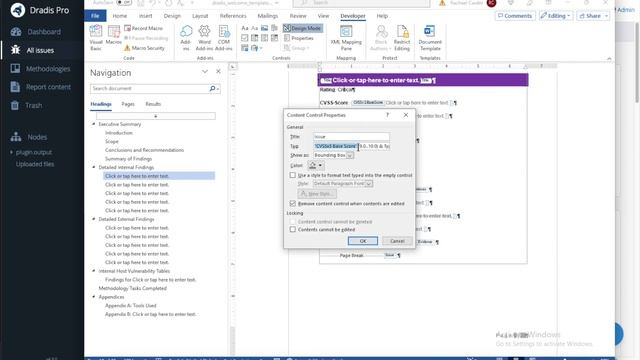
Task: Click the Share button
Action: tap(593, 16)
